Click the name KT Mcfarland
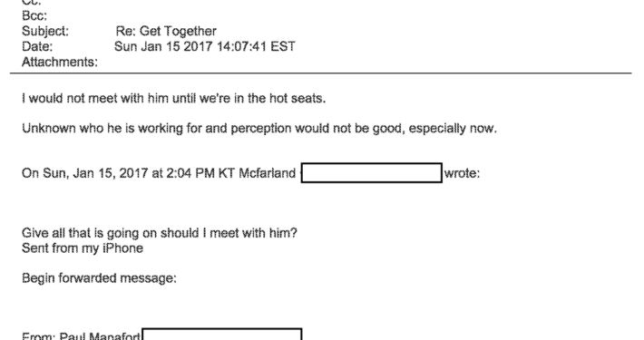The height and width of the screenshot is (340, 644). pyautogui.click(x=257, y=173)
